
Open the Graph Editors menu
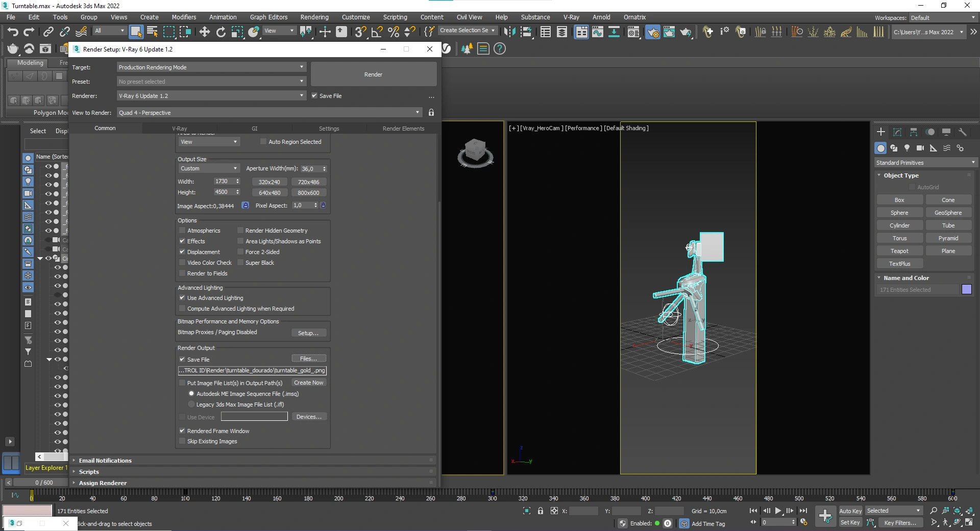click(x=269, y=17)
